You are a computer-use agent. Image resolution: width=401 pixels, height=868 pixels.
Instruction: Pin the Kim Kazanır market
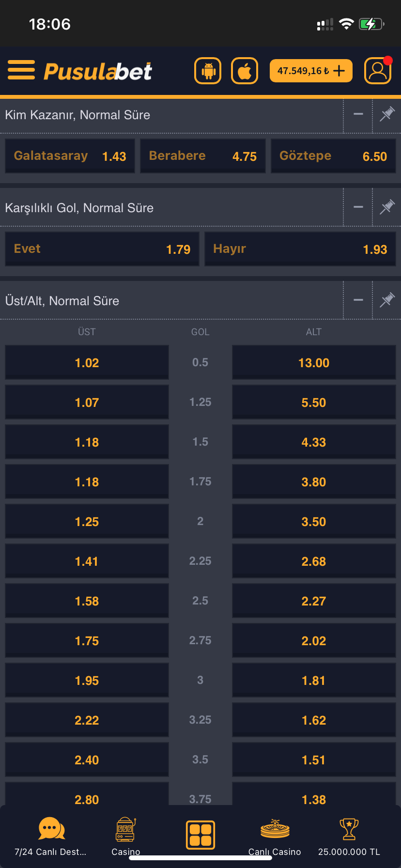(x=387, y=115)
